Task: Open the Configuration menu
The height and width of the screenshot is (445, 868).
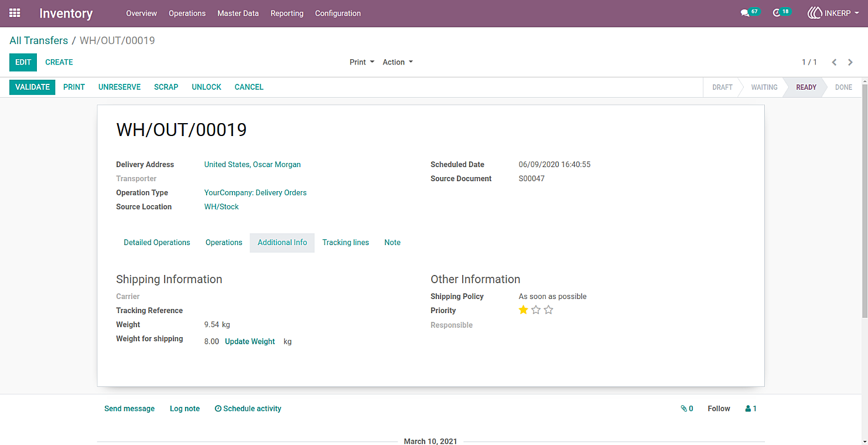Action: click(x=338, y=13)
